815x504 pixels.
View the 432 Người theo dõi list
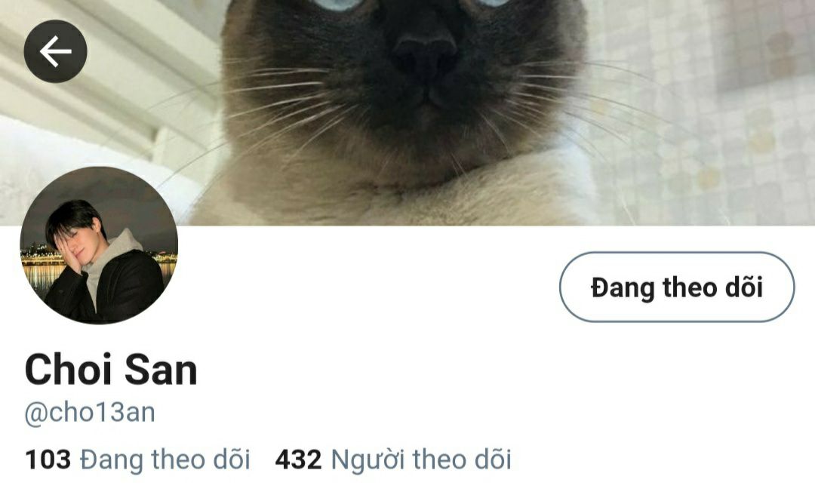coord(393,459)
